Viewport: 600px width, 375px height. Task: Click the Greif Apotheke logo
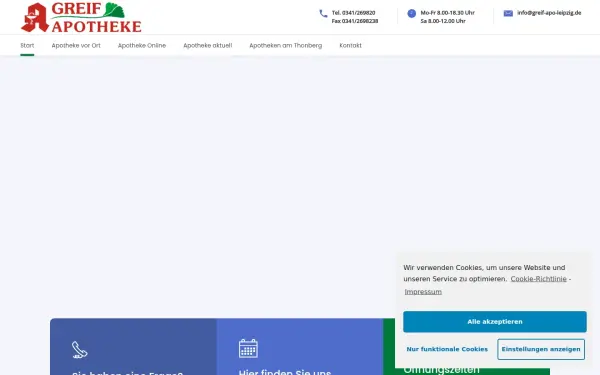pos(81,18)
